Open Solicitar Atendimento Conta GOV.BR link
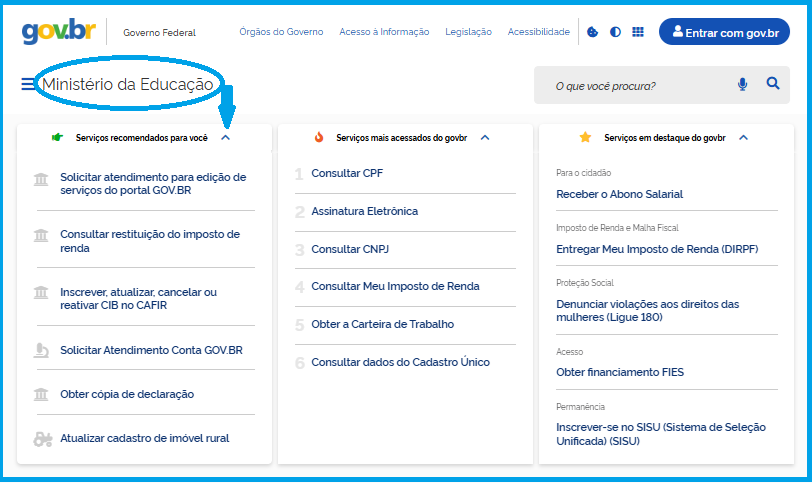 [151, 350]
